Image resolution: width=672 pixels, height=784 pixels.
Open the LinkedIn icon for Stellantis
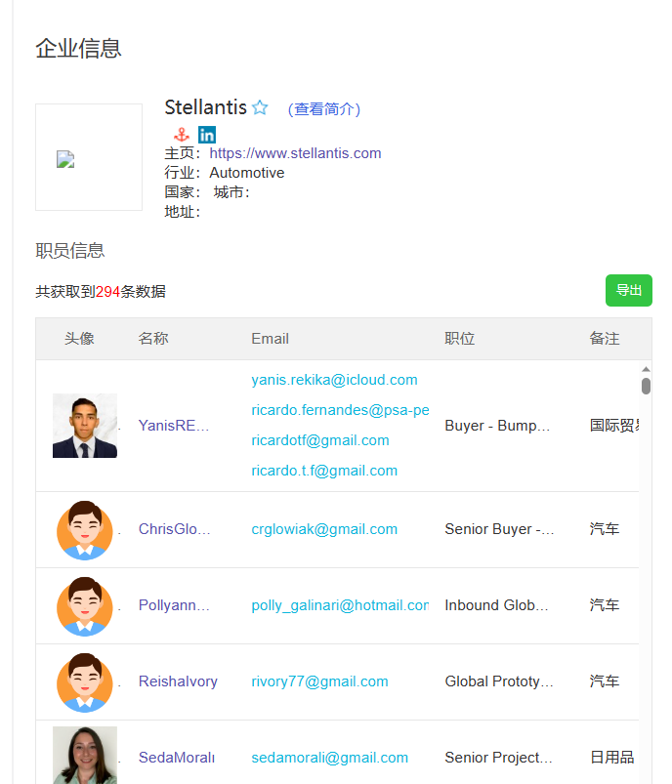point(207,135)
